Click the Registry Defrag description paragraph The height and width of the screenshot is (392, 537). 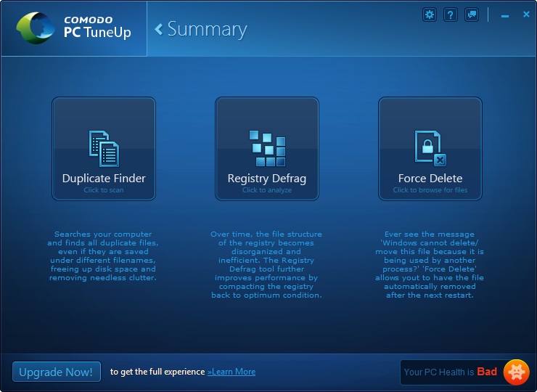pos(266,264)
